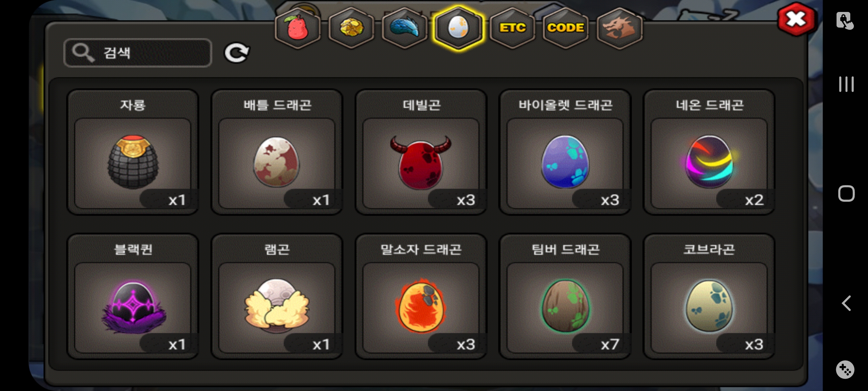Open the game controller tools icon
Screen dimensions: 868x391
click(x=845, y=370)
